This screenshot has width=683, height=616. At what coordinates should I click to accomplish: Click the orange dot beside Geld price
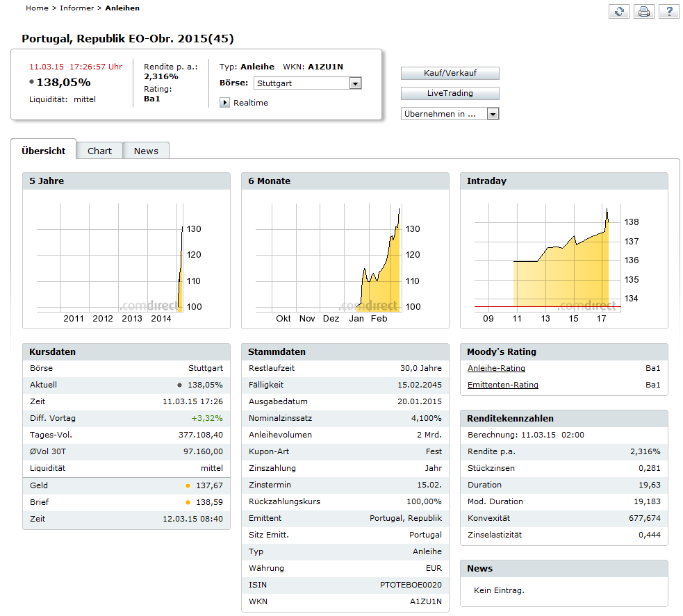(188, 485)
